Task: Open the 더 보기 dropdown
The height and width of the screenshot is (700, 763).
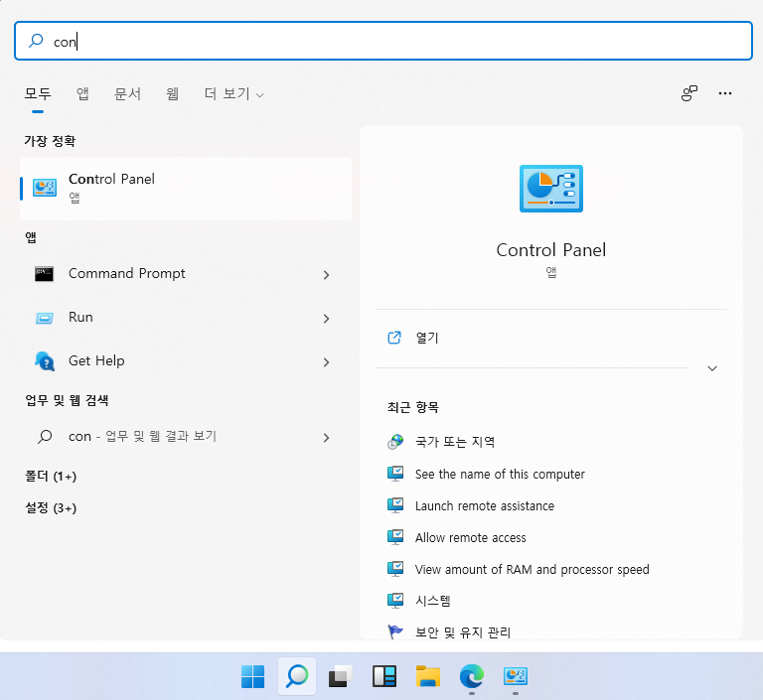Action: (234, 93)
